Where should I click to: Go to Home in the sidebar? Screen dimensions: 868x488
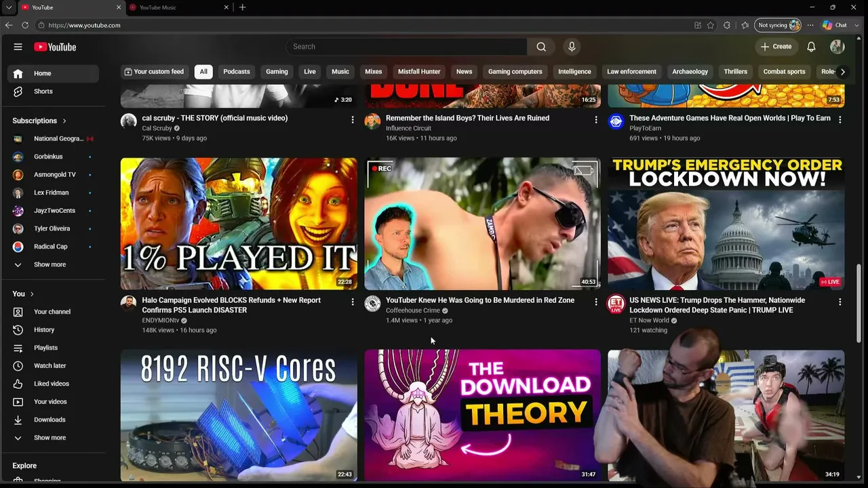pos(53,73)
